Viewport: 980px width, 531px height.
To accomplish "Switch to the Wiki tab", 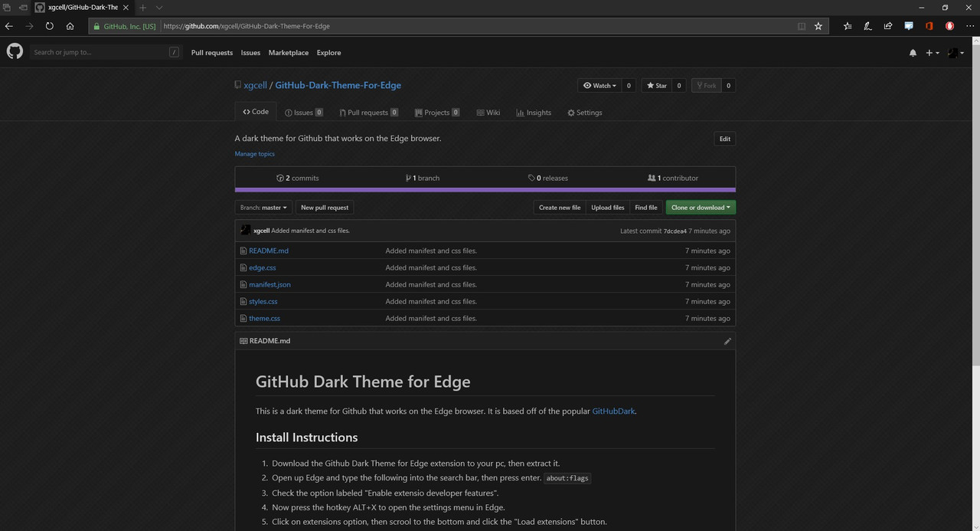I will (x=488, y=113).
